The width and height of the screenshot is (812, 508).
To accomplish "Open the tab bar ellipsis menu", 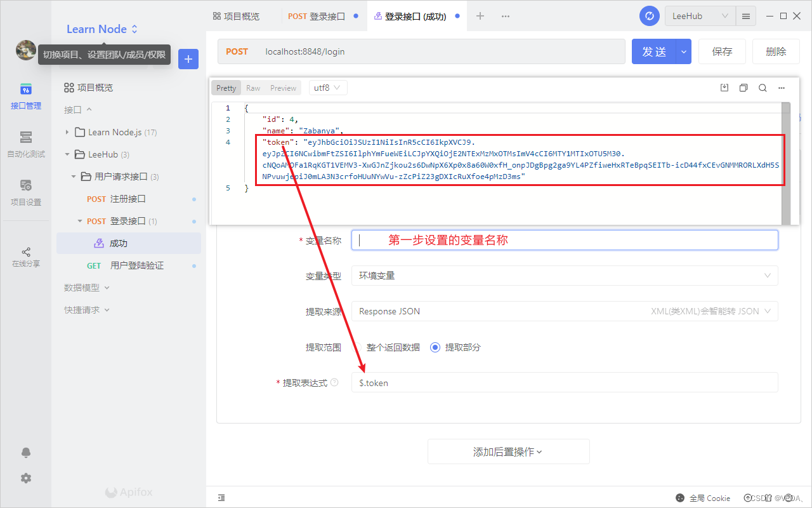I will (x=506, y=17).
